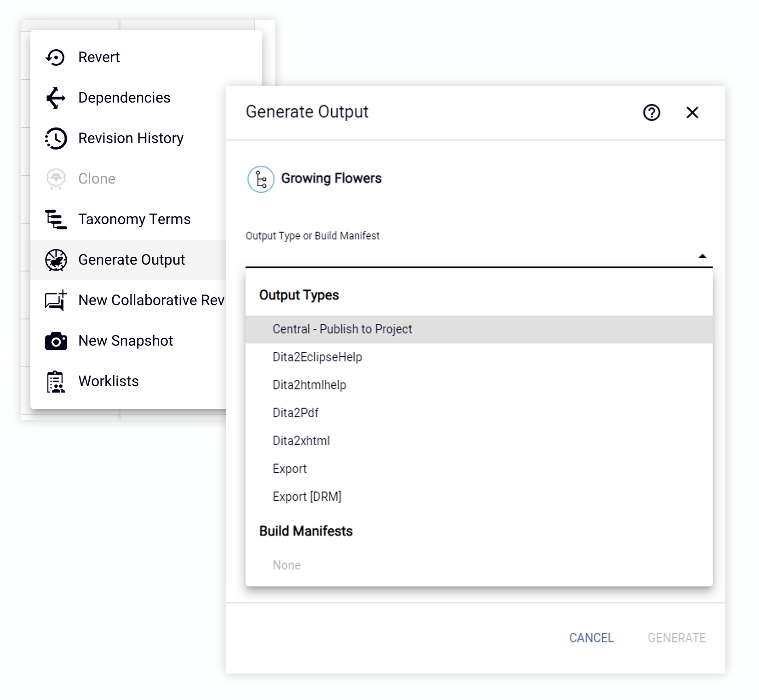The image size is (759, 700).
Task: Open help with the question mark icon
Action: [651, 112]
